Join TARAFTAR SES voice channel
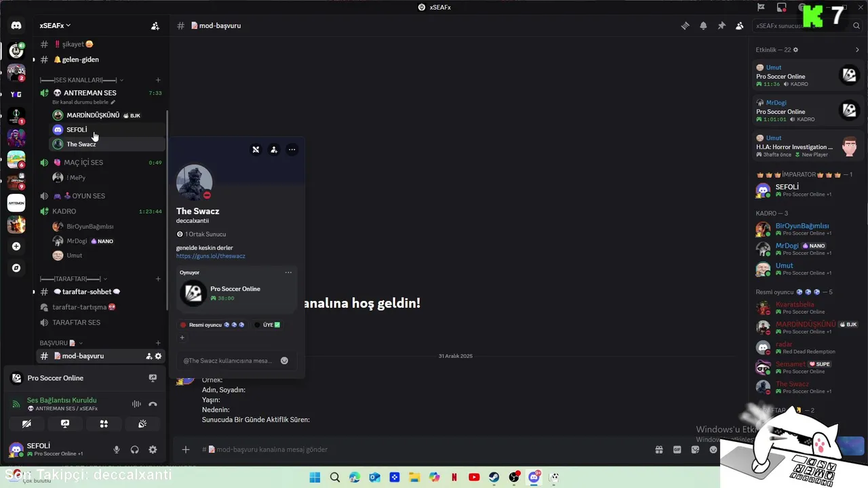868x488 pixels. 76,323
